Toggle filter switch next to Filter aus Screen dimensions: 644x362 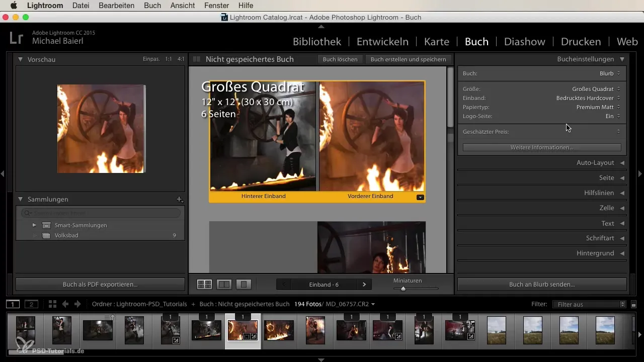(x=633, y=304)
